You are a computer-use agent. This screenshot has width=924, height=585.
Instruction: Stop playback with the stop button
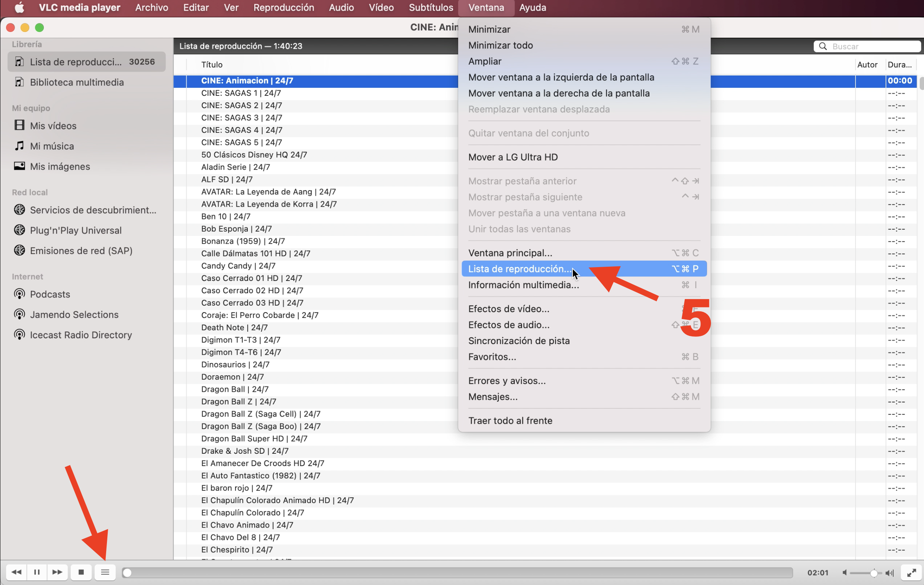pos(81,572)
